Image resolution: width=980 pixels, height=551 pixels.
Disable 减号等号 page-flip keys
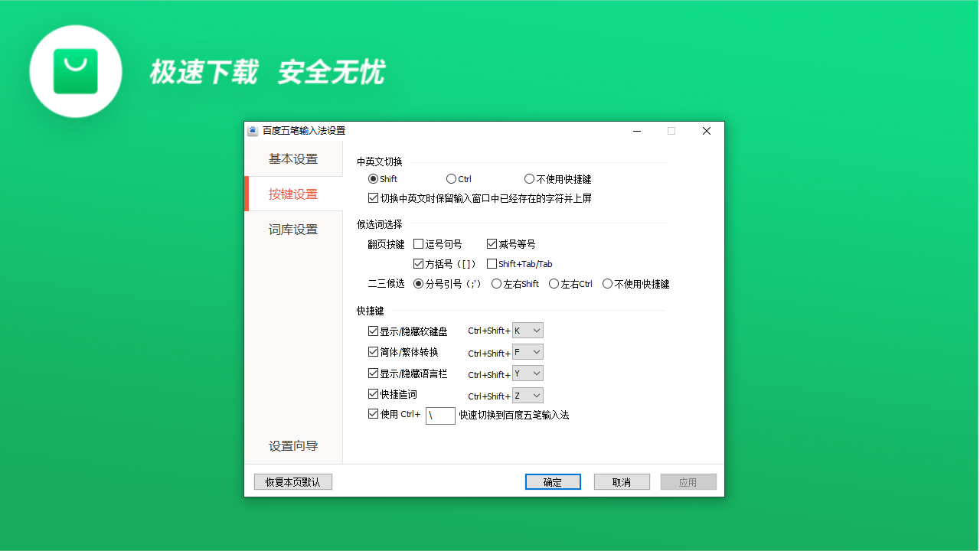click(491, 243)
